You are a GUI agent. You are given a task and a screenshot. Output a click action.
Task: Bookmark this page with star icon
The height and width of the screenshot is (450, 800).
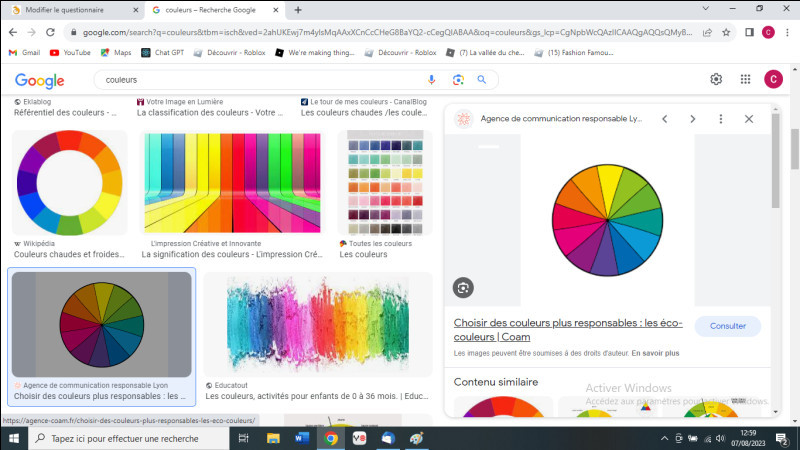tap(726, 32)
